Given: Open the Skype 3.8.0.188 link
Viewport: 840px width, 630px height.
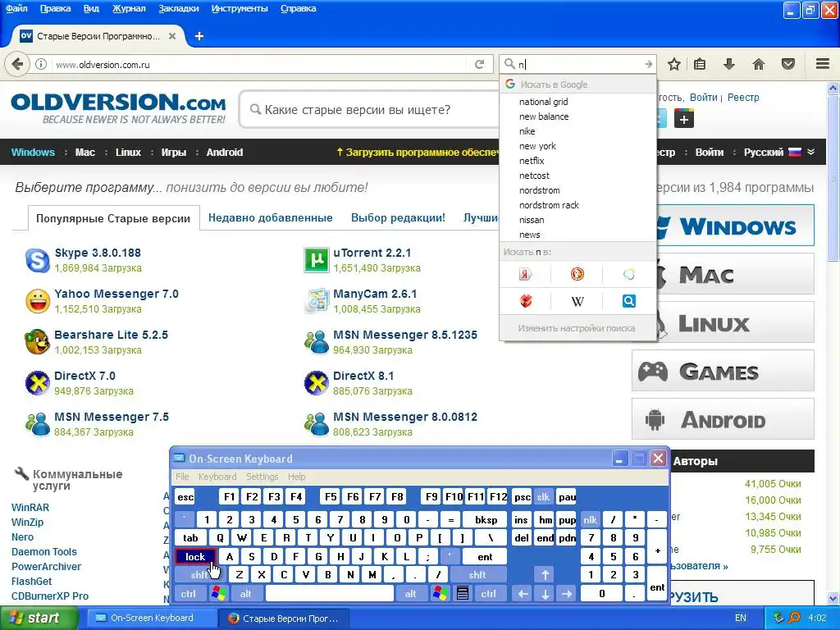Looking at the screenshot, I should 98,253.
